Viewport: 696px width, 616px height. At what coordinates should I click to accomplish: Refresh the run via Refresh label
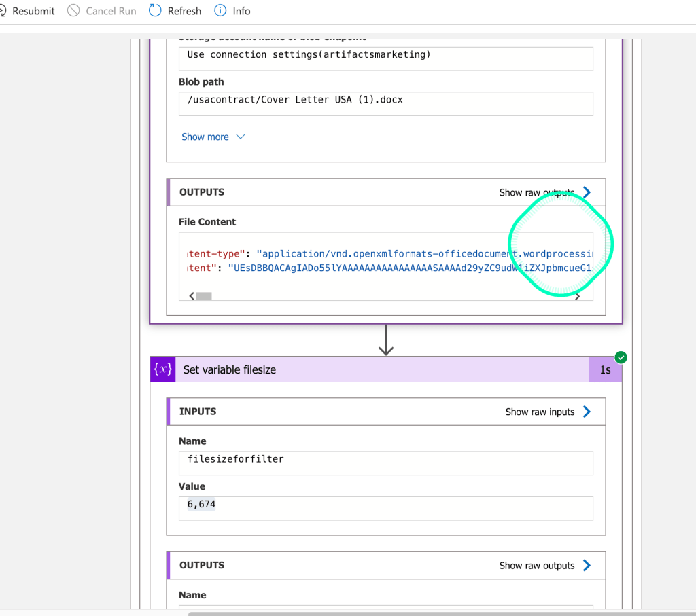(184, 11)
